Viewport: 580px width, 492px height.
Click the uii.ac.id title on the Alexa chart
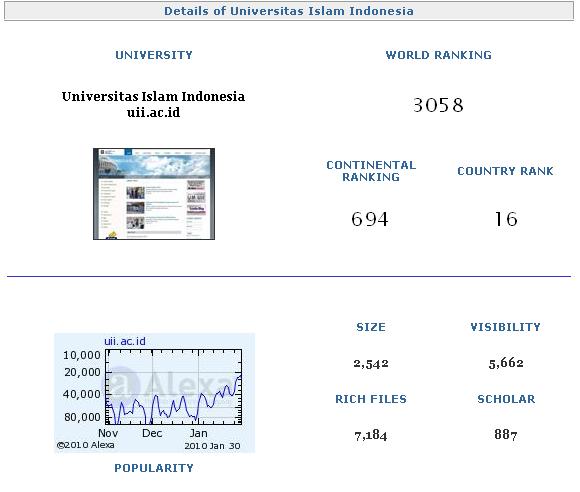(x=125, y=341)
